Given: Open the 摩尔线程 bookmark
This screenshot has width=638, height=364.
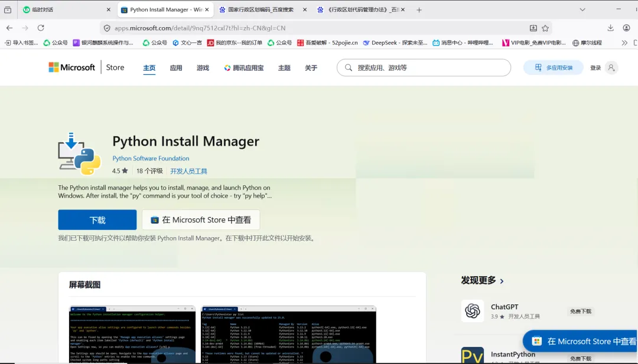Looking at the screenshot, I should point(587,42).
